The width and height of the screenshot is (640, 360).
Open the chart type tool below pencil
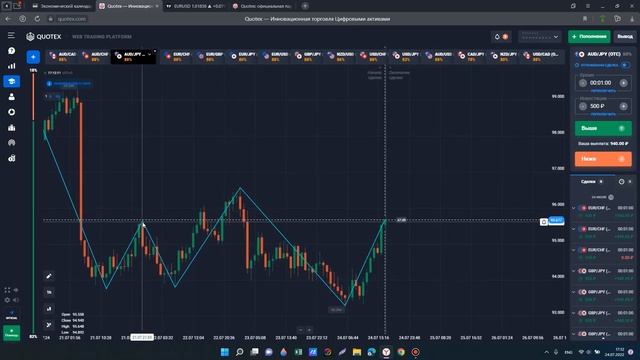coord(49,292)
